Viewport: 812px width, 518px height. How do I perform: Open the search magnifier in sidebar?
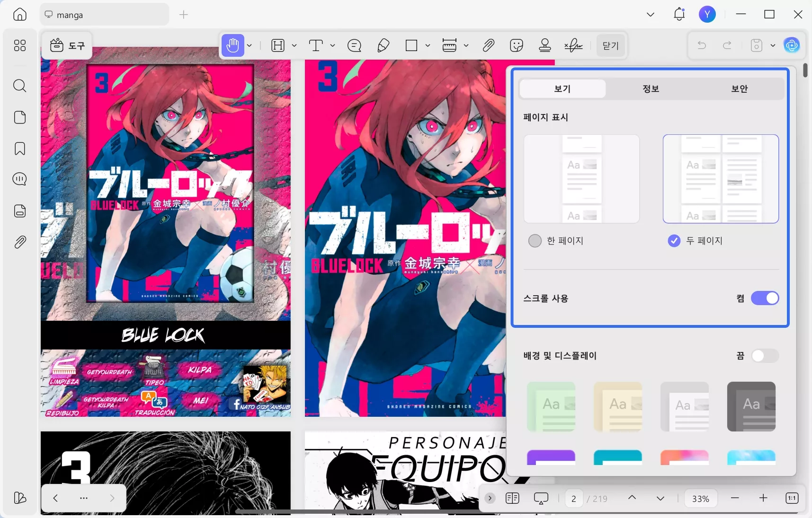(20, 86)
